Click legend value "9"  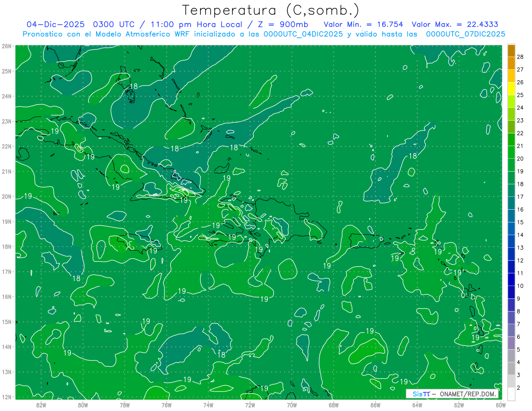pyautogui.click(x=519, y=299)
